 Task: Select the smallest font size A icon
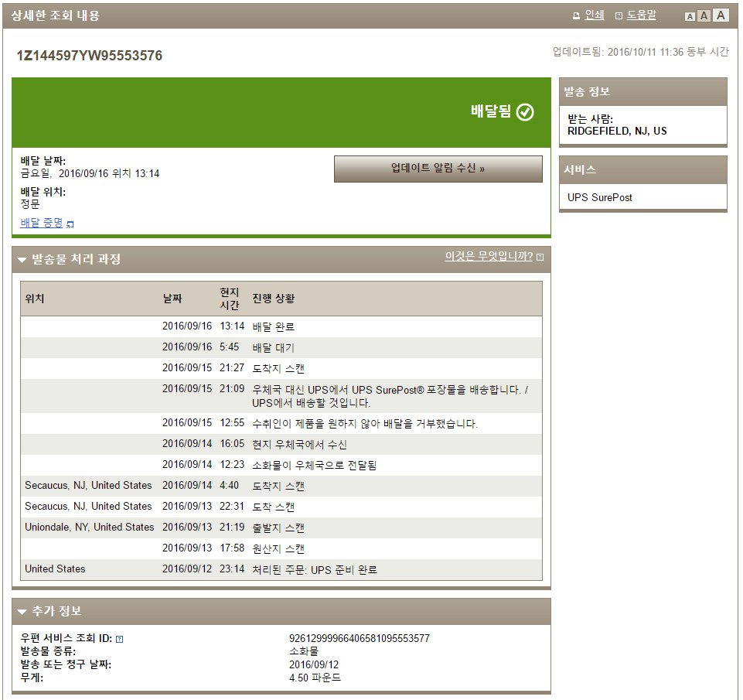690,16
